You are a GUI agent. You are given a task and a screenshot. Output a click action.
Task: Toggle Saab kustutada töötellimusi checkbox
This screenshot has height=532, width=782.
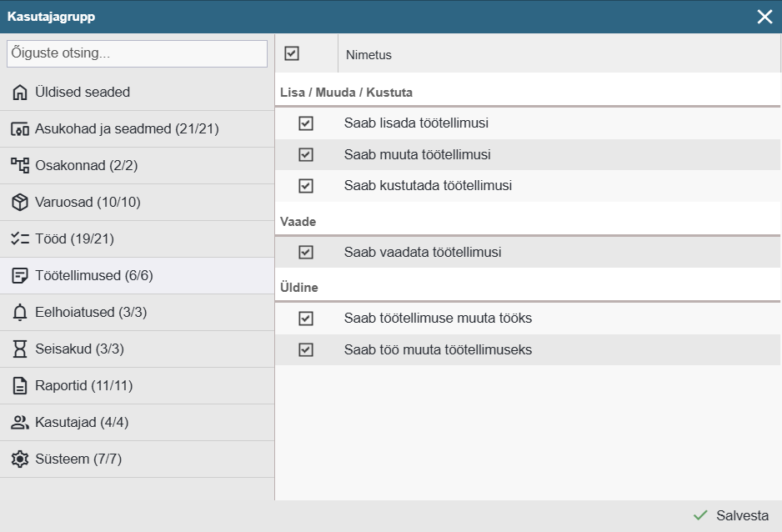pos(306,186)
